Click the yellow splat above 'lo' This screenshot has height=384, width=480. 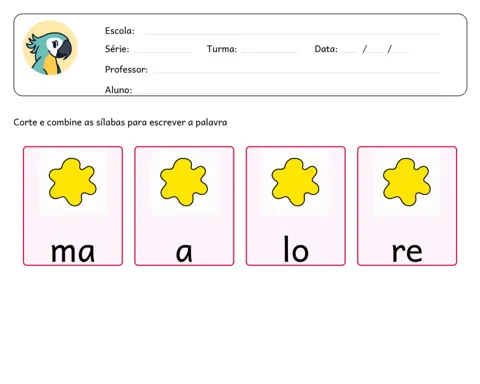(295, 182)
